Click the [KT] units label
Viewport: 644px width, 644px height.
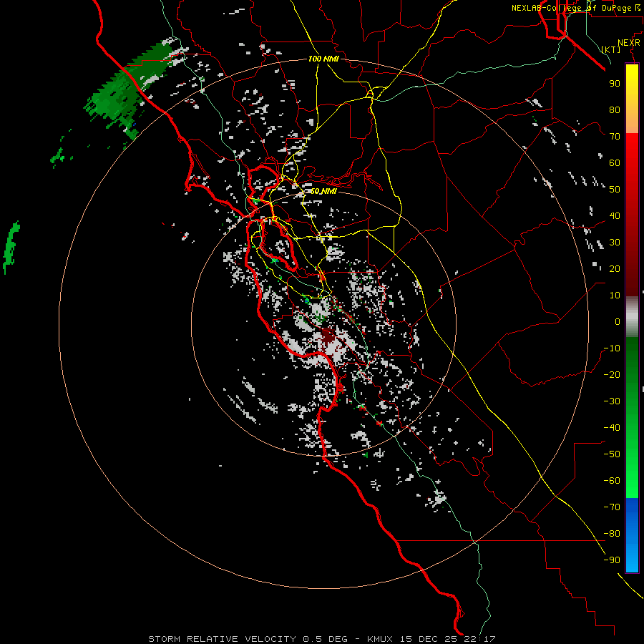(610, 49)
